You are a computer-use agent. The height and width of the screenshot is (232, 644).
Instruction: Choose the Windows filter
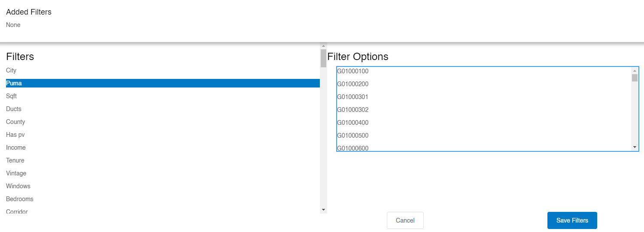coord(18,186)
